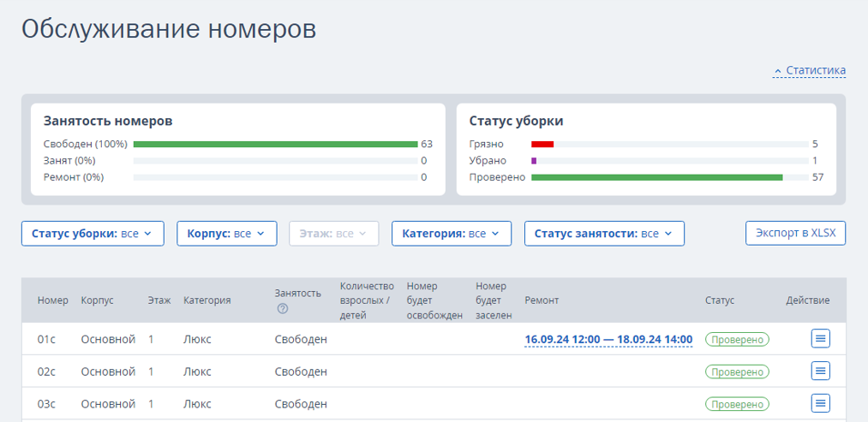868x422 pixels.
Task: Click the Свободен (100%) label
Action: click(x=85, y=145)
